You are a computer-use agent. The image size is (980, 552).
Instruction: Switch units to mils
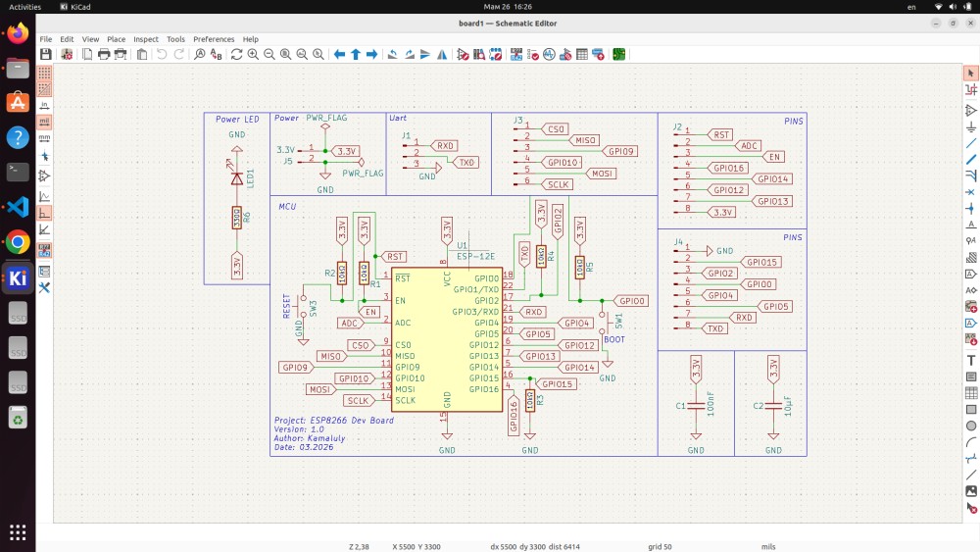tap(44, 122)
